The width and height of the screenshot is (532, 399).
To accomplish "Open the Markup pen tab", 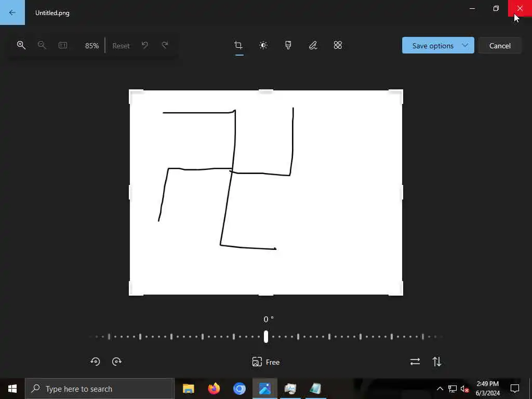I will 313,45.
